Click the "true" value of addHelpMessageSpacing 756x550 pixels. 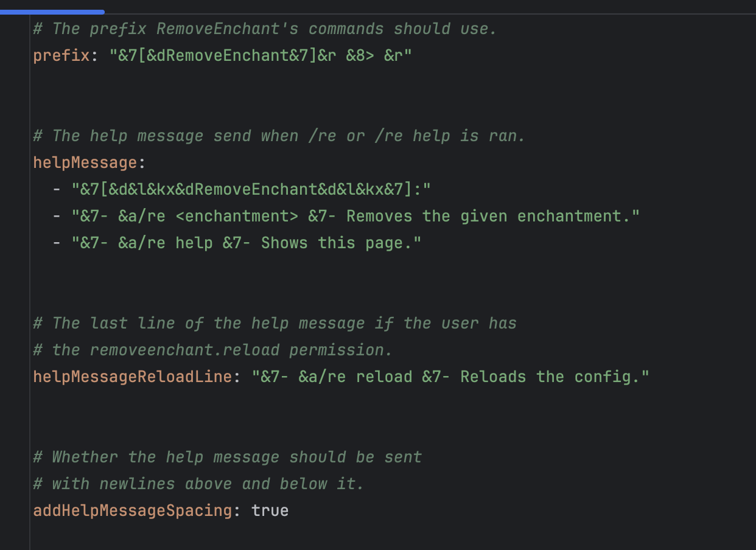(x=270, y=510)
